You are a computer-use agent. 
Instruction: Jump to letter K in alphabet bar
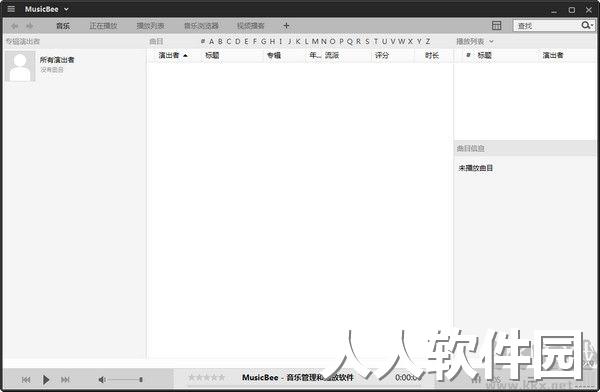pos(298,41)
